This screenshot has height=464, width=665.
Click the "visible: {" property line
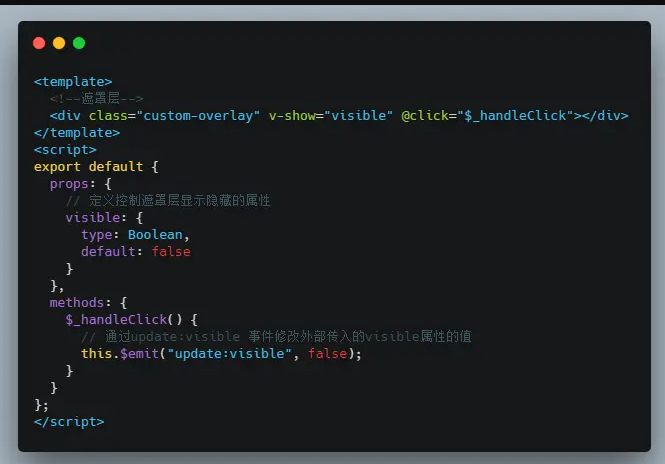coord(104,218)
